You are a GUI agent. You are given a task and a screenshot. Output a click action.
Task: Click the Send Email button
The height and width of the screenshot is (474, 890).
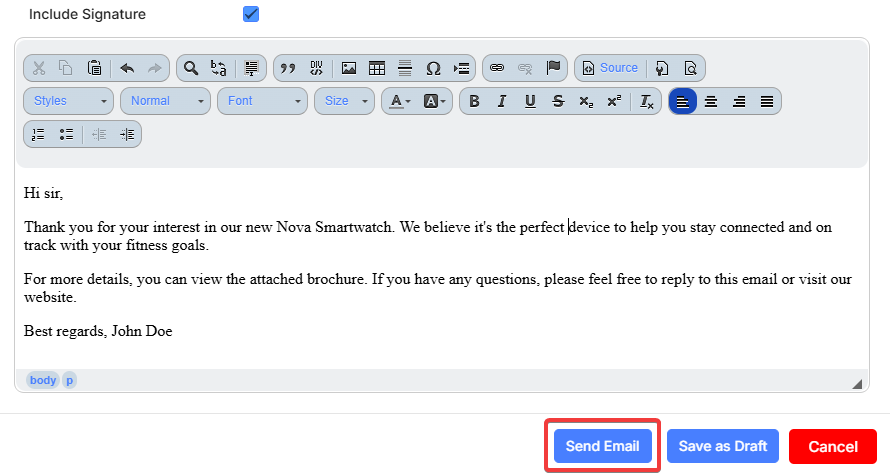[602, 446]
